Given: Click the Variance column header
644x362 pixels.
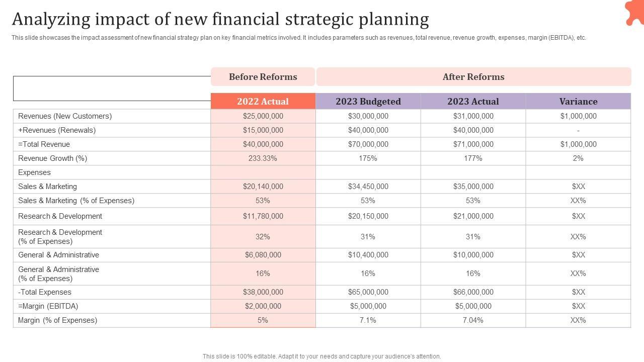Looking at the screenshot, I should point(578,101).
